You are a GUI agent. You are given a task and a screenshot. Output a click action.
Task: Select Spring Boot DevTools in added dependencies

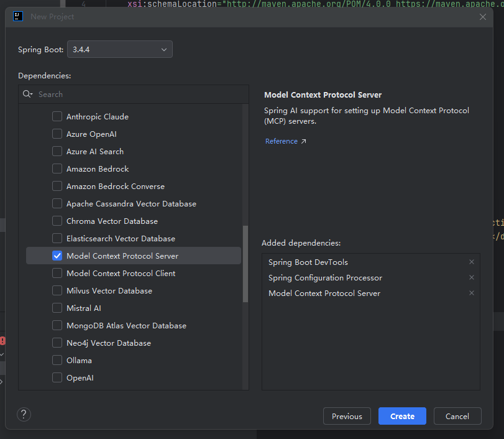(308, 262)
